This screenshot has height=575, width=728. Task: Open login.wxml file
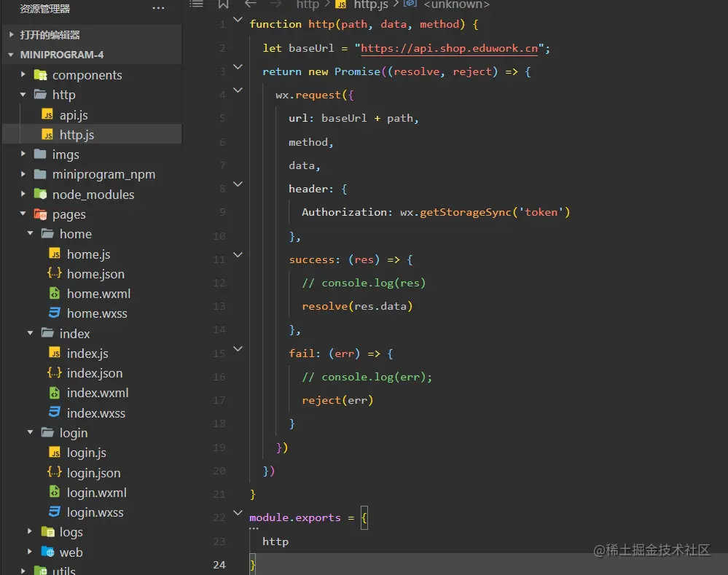97,493
